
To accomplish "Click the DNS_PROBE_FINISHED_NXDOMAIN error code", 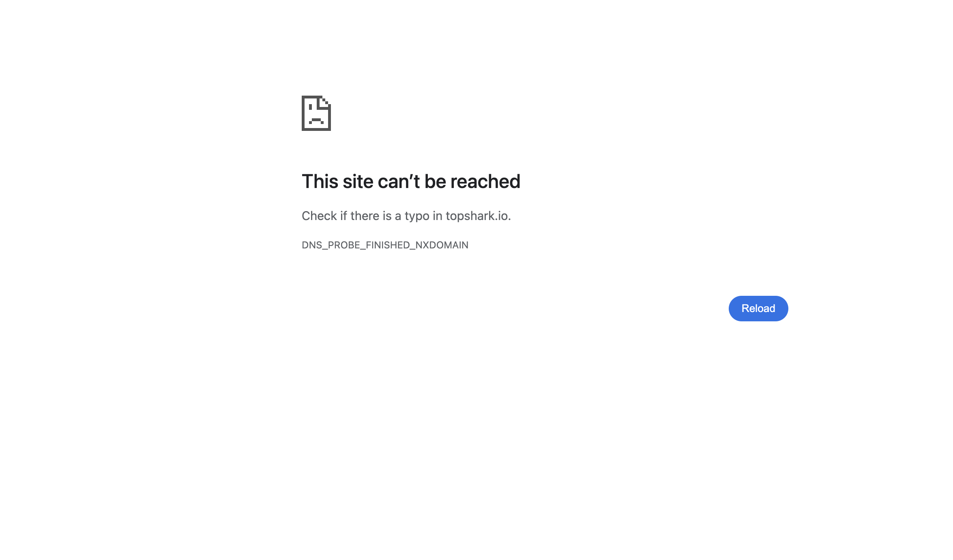I will (385, 245).
